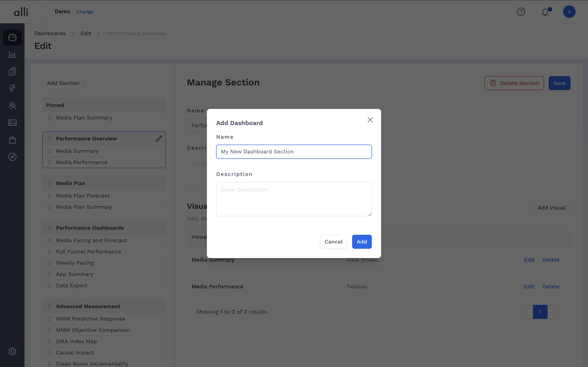Open the Dashboards breadcrumb link
The width and height of the screenshot is (588, 367).
[x=50, y=33]
